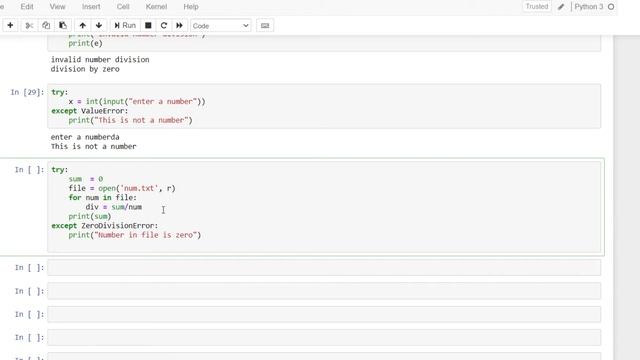Viewport: 640px width, 360px height.
Task: Open the Cell menu
Action: [x=123, y=7]
